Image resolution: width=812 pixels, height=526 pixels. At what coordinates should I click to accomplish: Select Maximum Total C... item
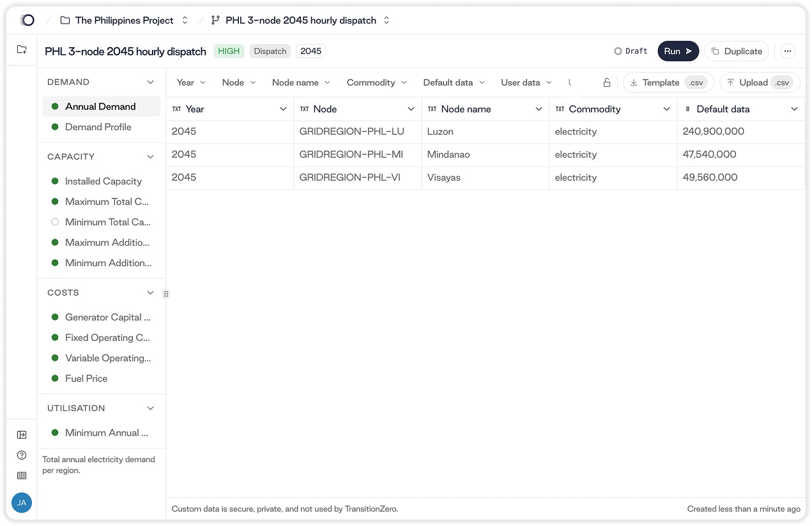tap(102, 202)
